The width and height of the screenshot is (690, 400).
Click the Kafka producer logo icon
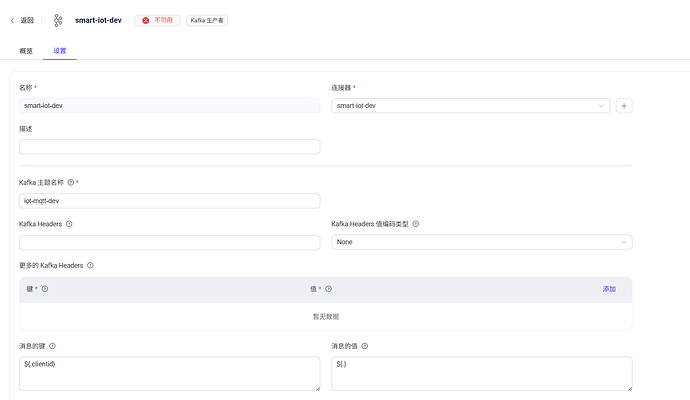pos(57,20)
